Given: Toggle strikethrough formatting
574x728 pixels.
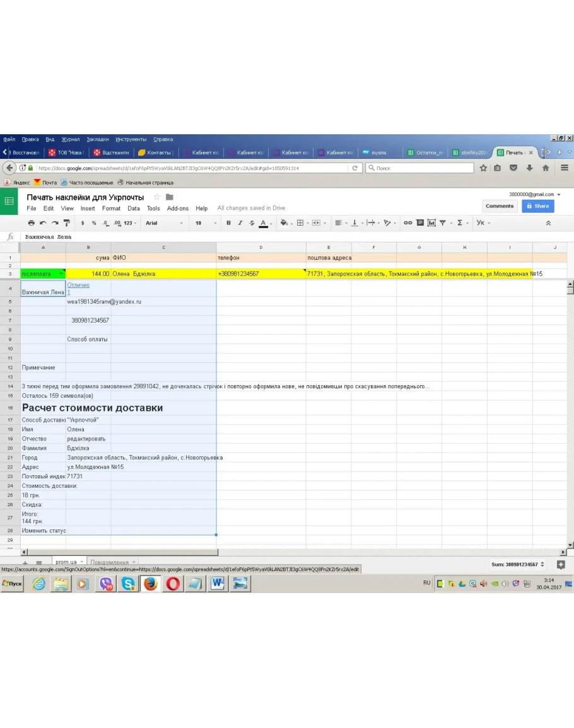Looking at the screenshot, I should point(252,223).
